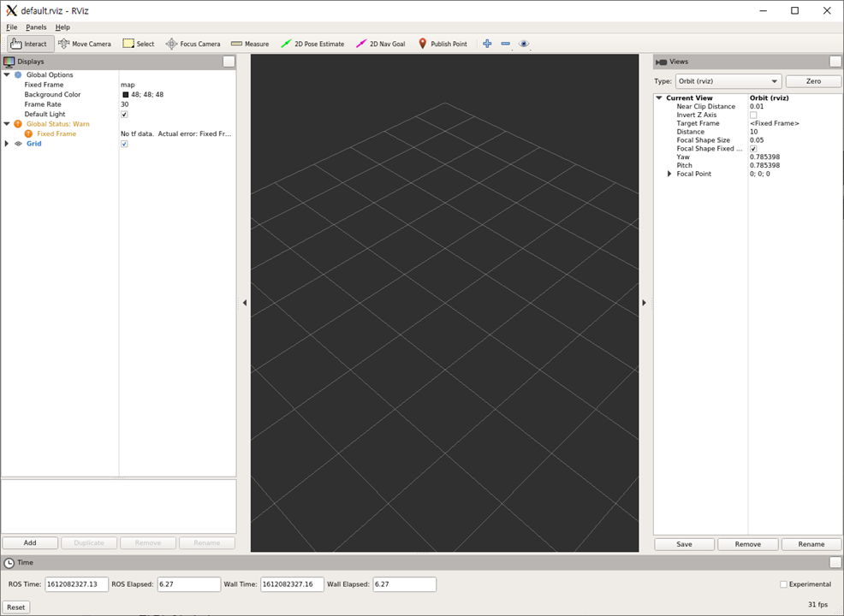
Task: Open the File menu
Action: [12, 27]
